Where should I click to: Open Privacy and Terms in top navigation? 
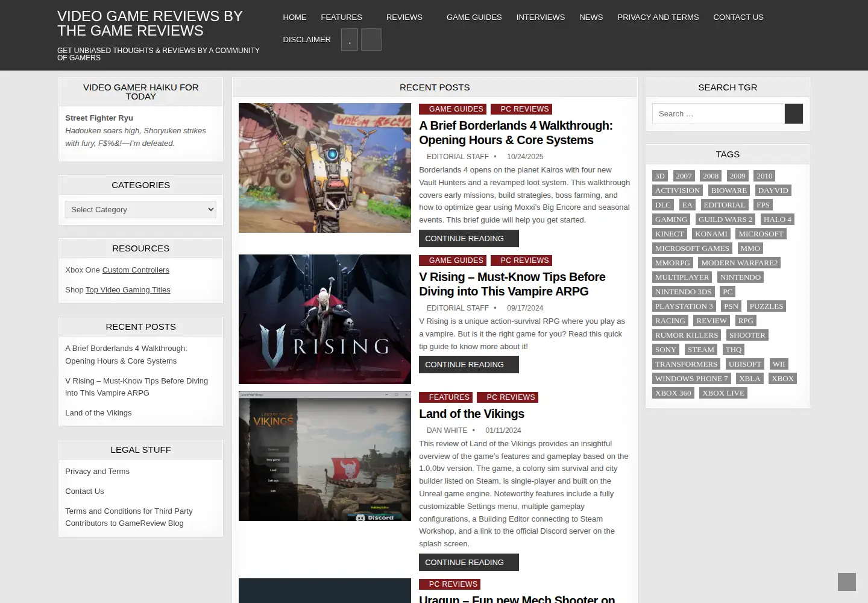[658, 17]
